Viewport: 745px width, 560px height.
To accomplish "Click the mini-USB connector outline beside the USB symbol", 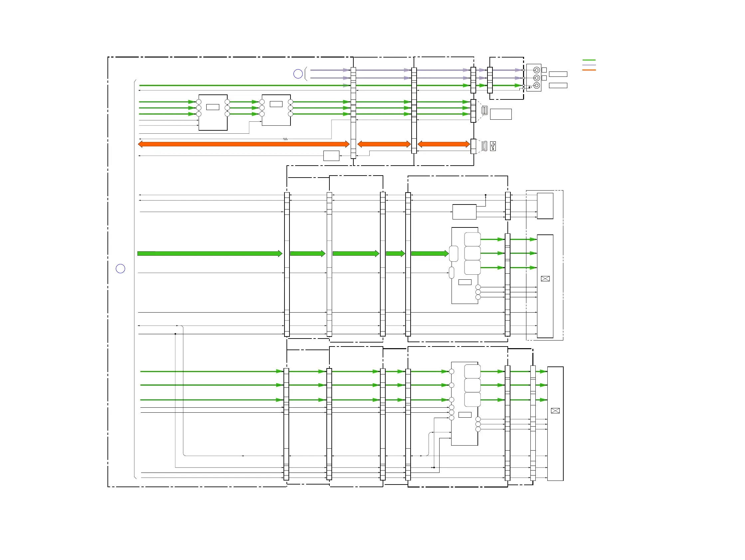I will 484,146.
